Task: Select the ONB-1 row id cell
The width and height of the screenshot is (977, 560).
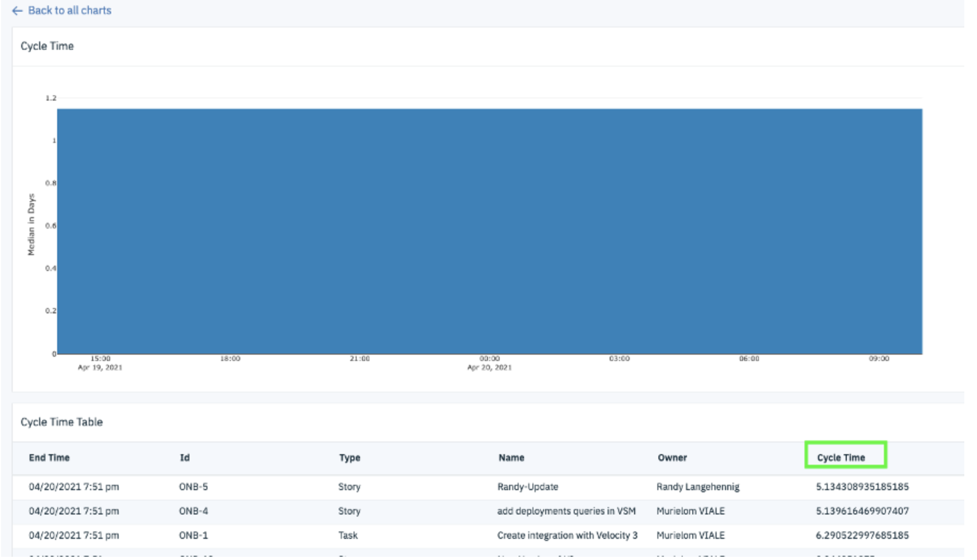Action: coord(193,536)
